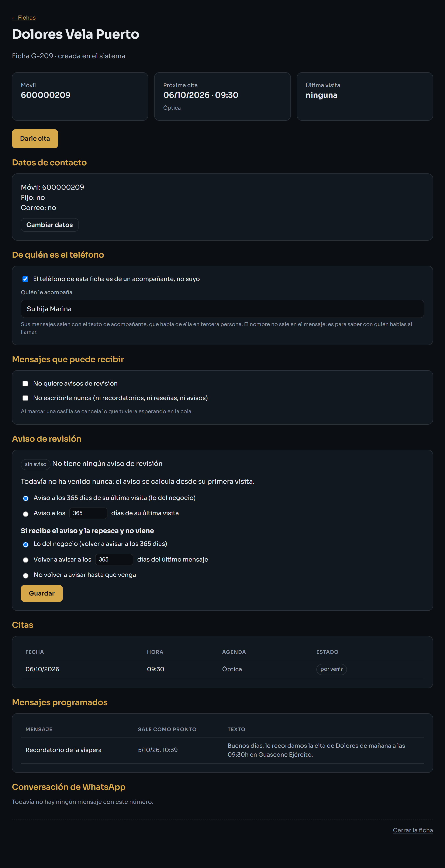Select the 365 días default aviso radio
Viewport: 445px width, 868px height.
25,498
